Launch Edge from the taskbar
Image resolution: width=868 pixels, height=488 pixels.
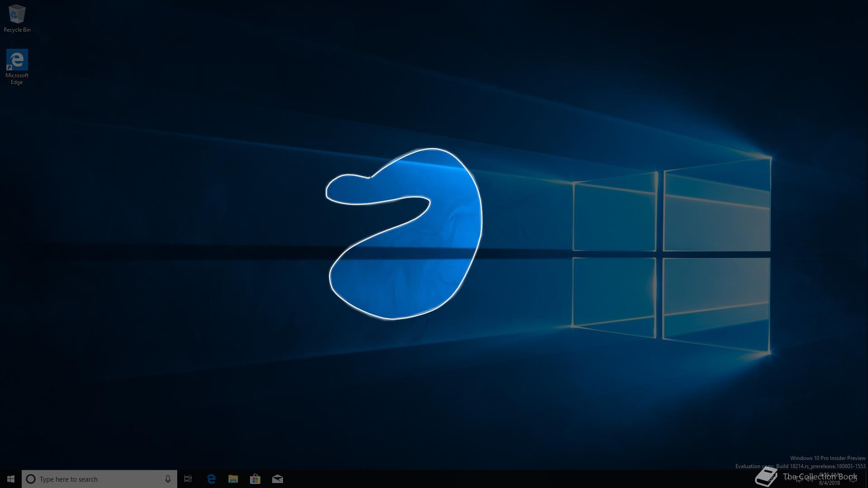pos(211,479)
